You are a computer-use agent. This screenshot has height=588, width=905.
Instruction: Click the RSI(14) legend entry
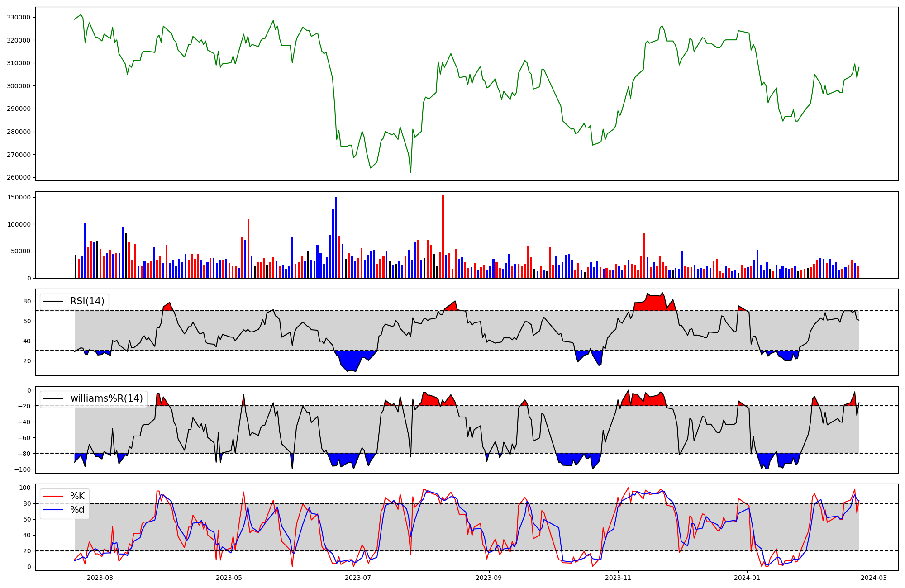tap(87, 301)
